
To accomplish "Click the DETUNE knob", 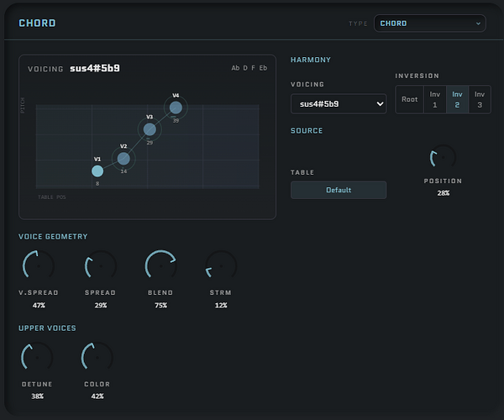I will click(x=37, y=357).
